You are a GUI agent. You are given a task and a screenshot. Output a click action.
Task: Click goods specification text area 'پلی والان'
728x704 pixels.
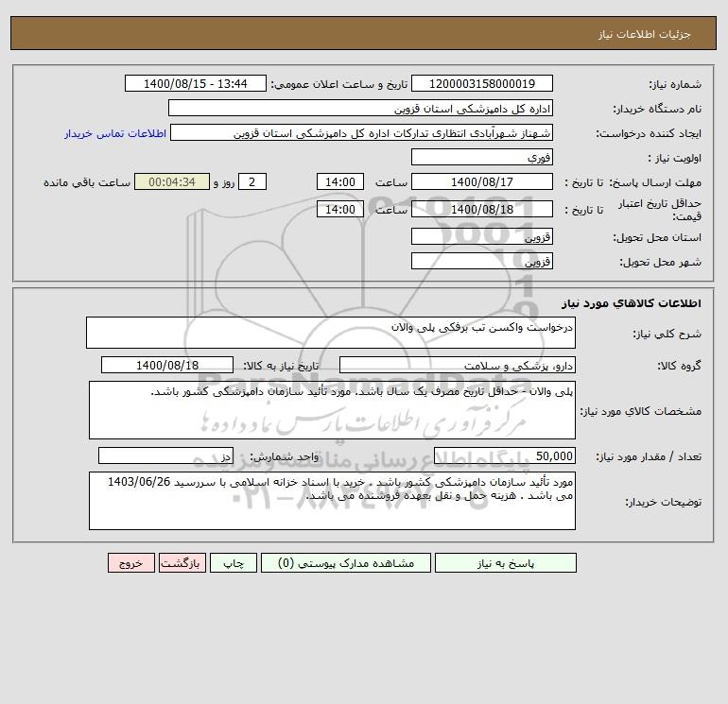coord(332,410)
